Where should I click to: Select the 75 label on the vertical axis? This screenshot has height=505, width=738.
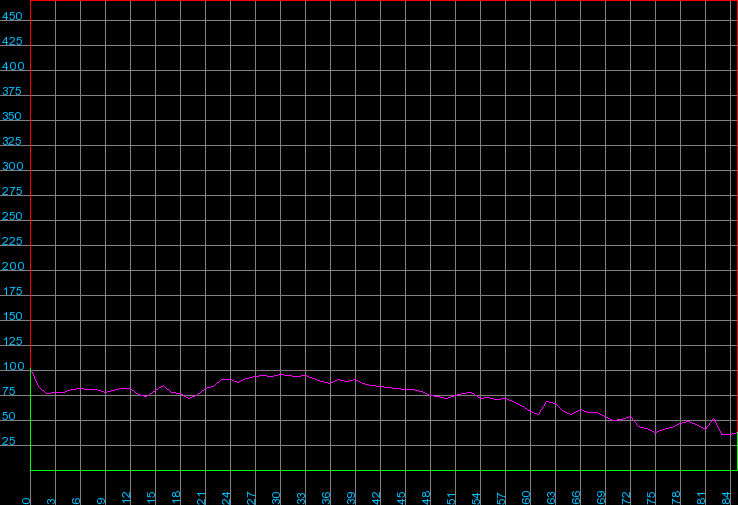8,391
